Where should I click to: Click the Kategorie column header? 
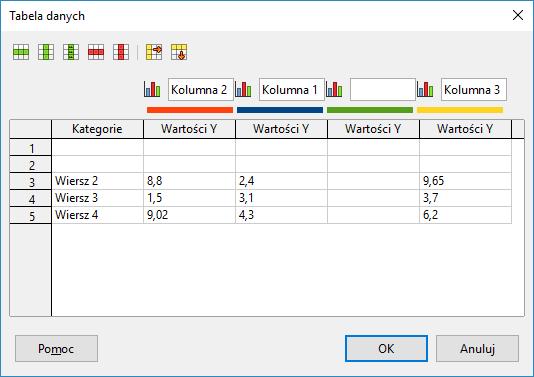coord(97,129)
